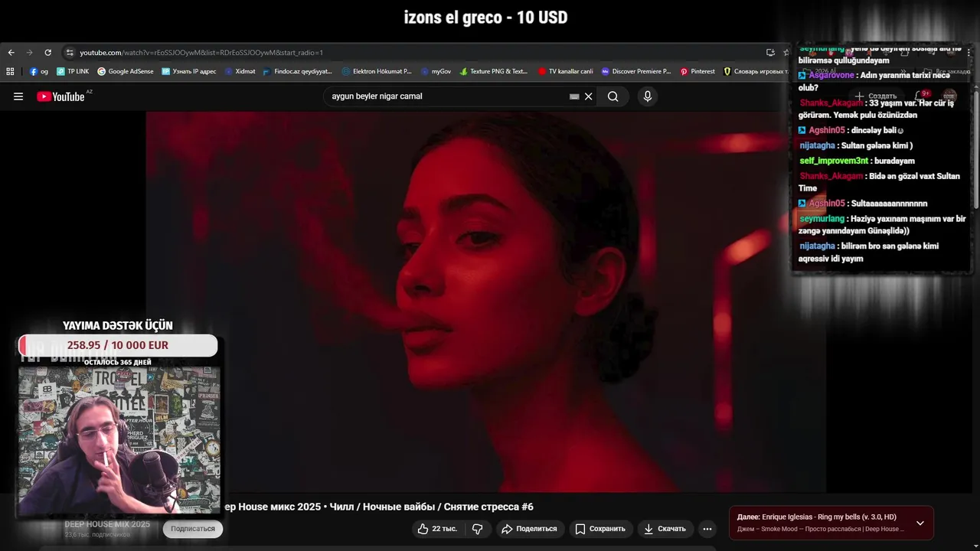
Task: Reload the page with the refresh icon
Action: (47, 53)
